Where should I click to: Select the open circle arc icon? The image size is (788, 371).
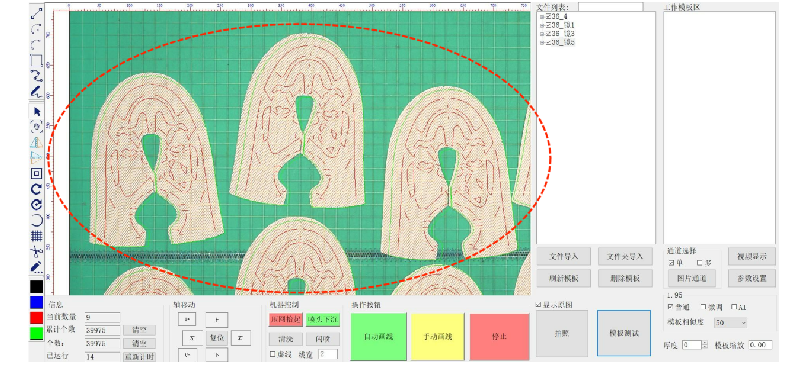(36, 220)
